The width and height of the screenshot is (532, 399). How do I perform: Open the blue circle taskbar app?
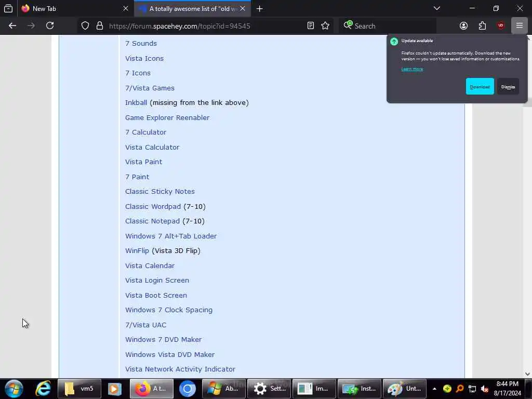click(187, 389)
